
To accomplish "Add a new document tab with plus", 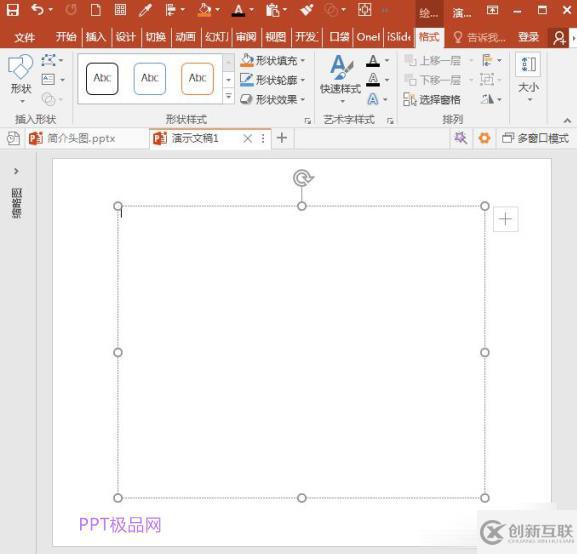I will 282,138.
